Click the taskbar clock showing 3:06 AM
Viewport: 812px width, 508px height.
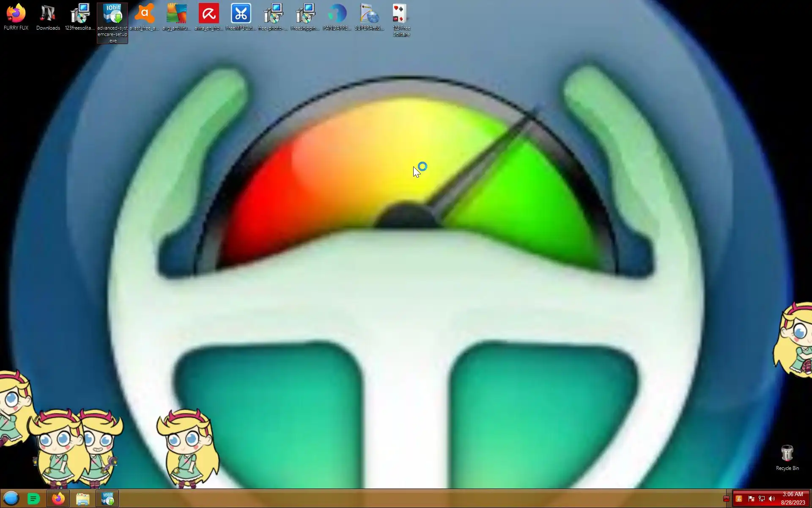[x=793, y=498]
